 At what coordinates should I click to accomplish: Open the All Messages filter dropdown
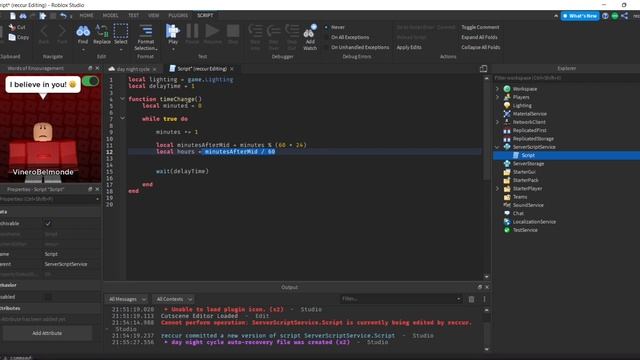tap(127, 299)
